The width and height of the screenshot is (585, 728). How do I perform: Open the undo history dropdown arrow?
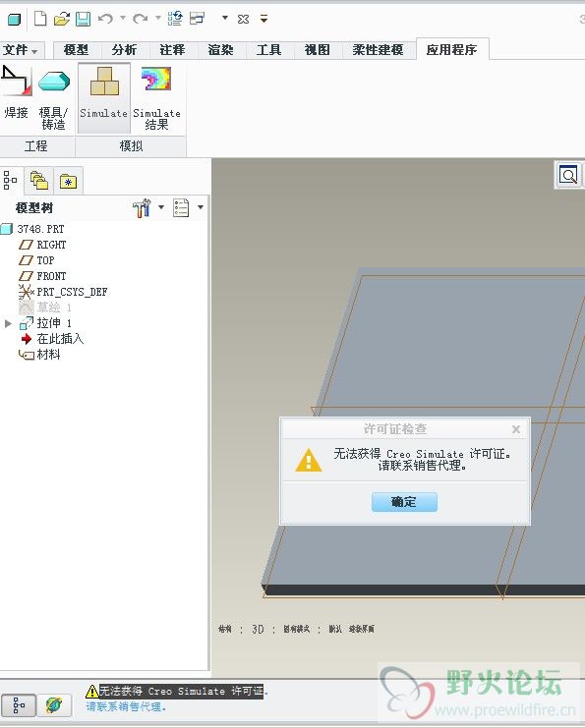pyautogui.click(x=123, y=18)
